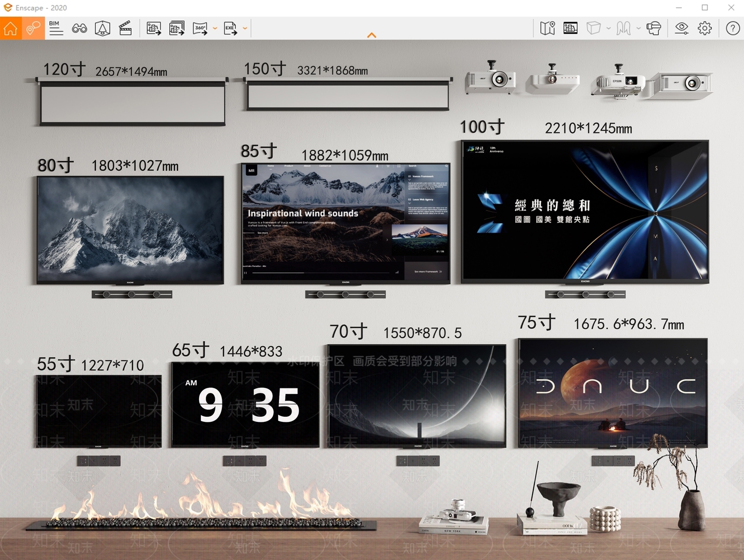Screen dimensions: 744x560
Task: Select the white mode cube icon
Action: [593, 28]
